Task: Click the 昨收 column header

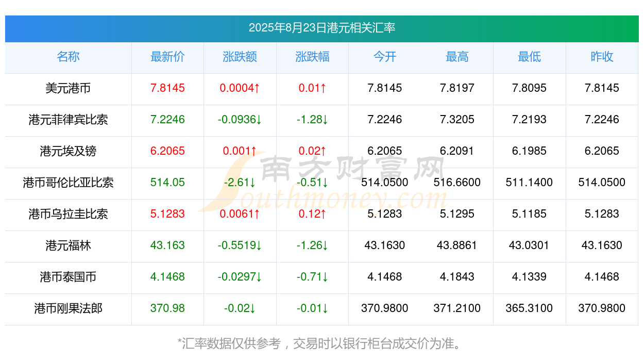Action: 602,57
